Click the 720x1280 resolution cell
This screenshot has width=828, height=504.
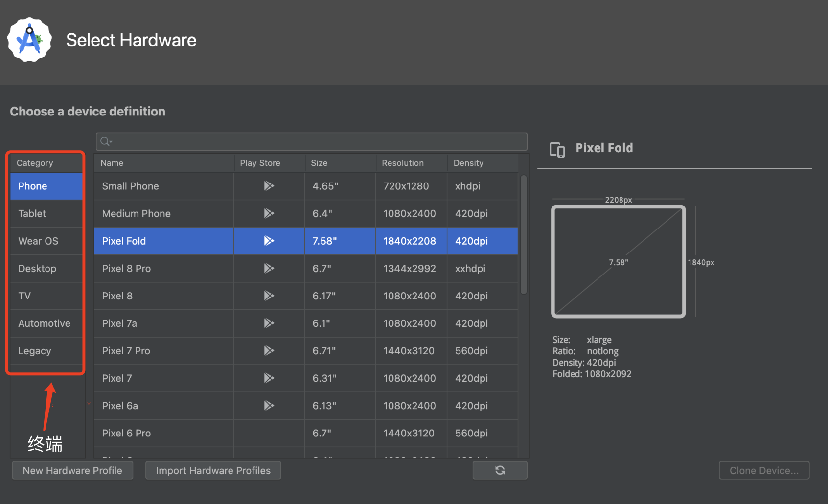pos(411,186)
